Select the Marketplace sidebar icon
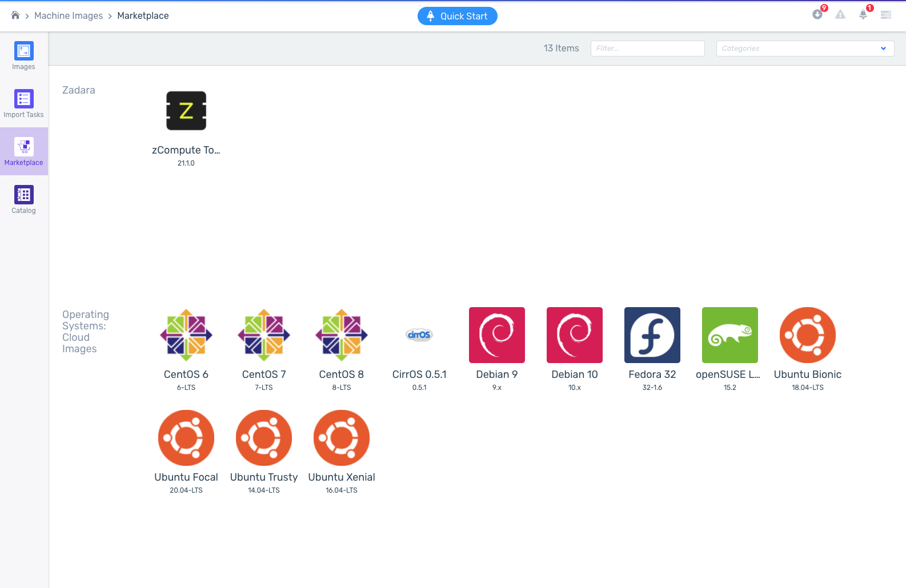The image size is (906, 588). (x=23, y=147)
